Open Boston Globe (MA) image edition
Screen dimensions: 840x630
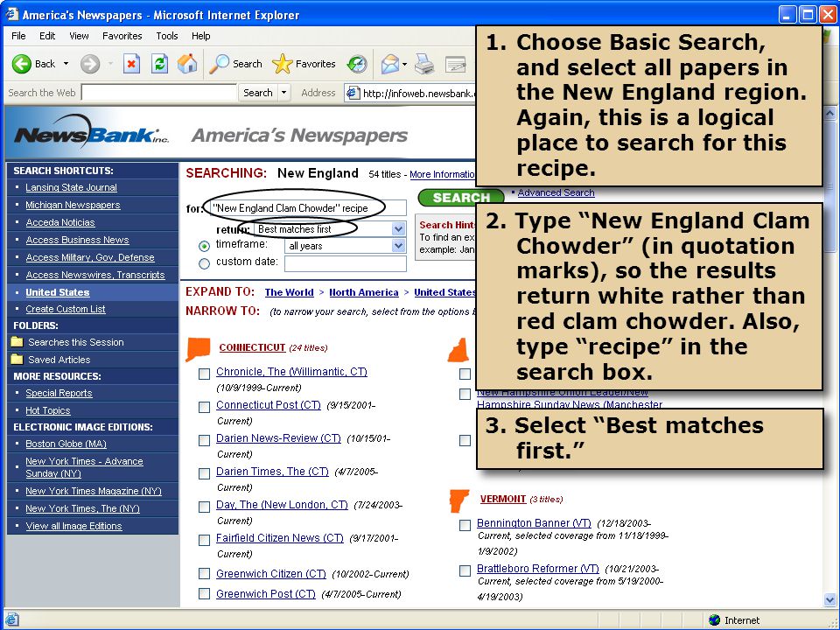click(66, 444)
